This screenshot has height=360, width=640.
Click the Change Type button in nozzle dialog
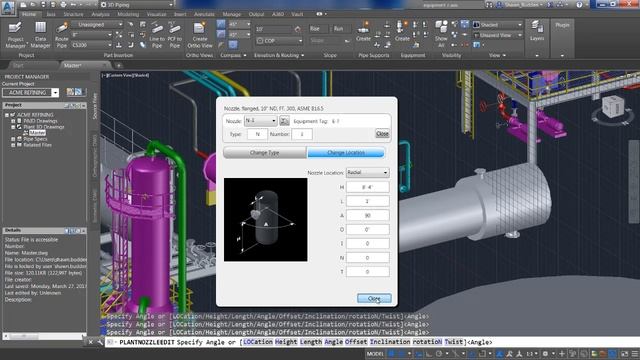click(x=264, y=153)
